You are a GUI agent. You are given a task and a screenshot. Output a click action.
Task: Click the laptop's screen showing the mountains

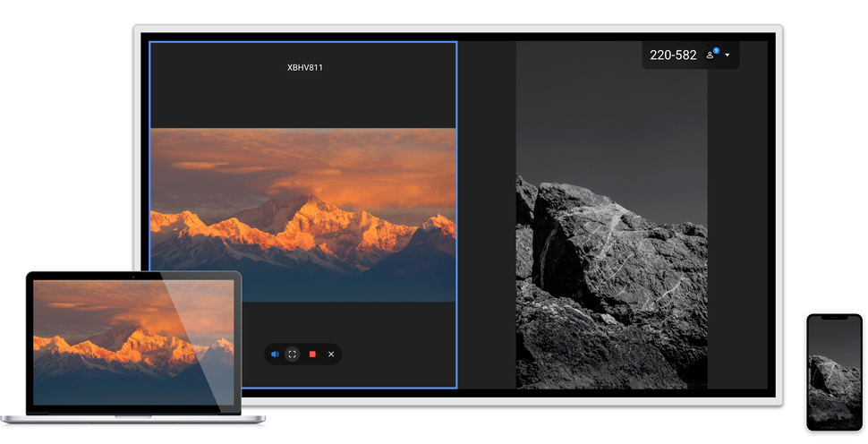(x=132, y=340)
